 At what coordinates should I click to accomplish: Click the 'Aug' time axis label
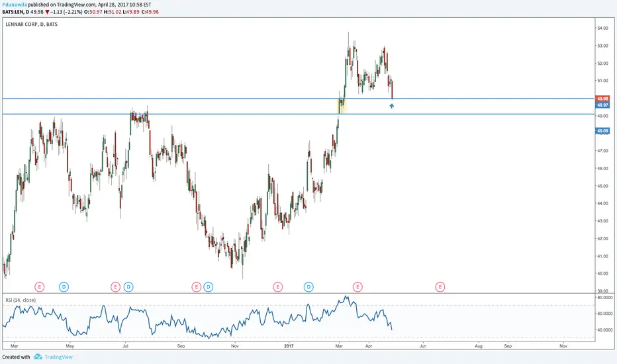[479, 346]
